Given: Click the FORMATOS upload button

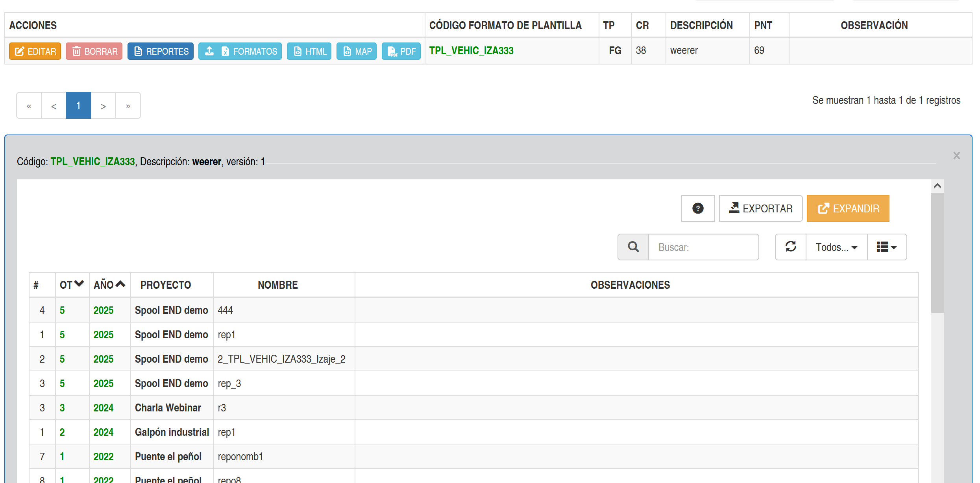Looking at the screenshot, I should coord(240,51).
